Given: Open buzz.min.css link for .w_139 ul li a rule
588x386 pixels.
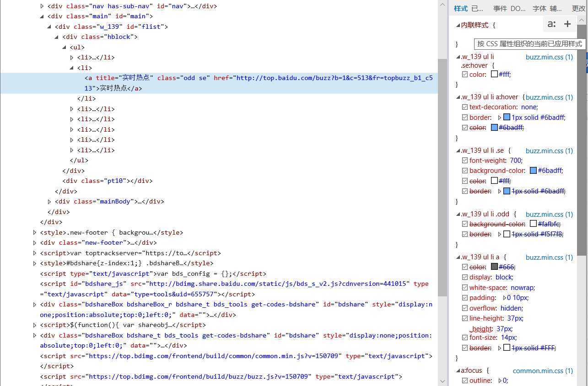Looking at the screenshot, I should [x=549, y=257].
